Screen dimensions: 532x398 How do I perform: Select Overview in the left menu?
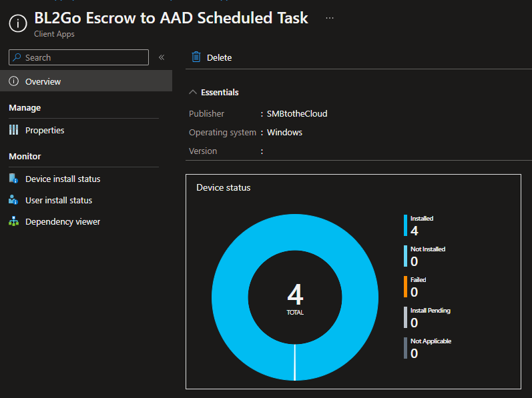click(43, 81)
